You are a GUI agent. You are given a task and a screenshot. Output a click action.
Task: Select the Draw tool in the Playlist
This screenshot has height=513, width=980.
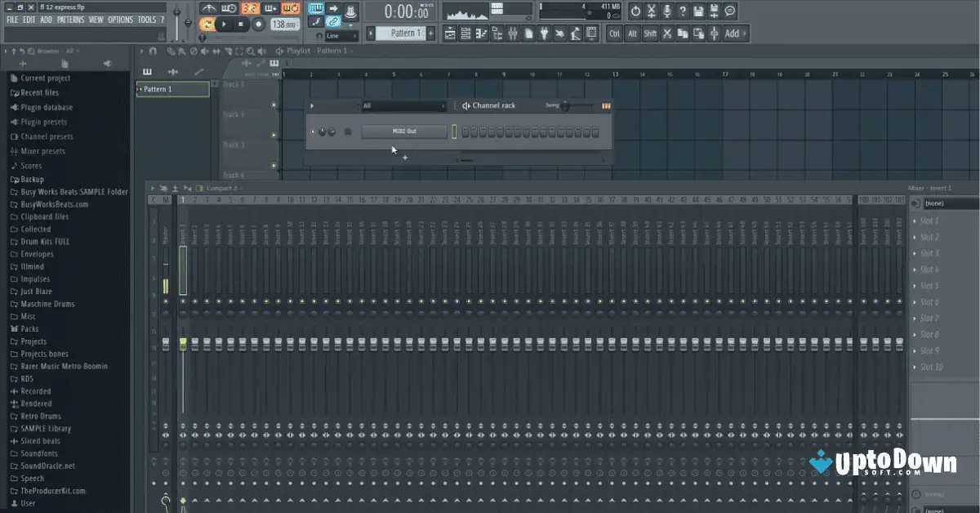coord(171,51)
